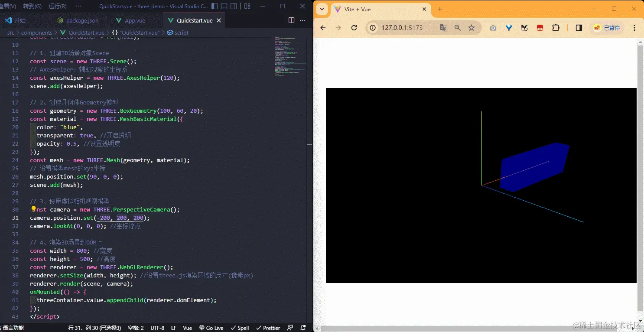
Task: Open the UTF-8 encoding selector
Action: (157, 328)
